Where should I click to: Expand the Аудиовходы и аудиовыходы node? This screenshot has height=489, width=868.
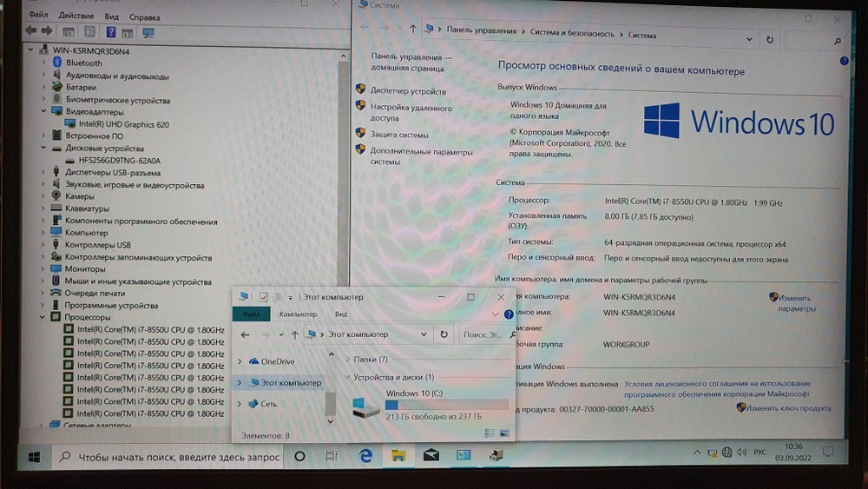click(43, 75)
